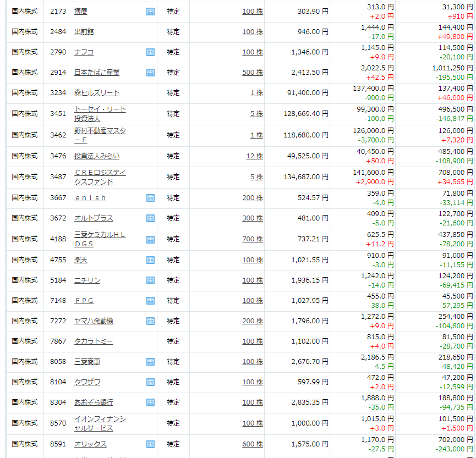Open the 投資法人みらい link
Viewport: 476px width, 458px height.
97,156
